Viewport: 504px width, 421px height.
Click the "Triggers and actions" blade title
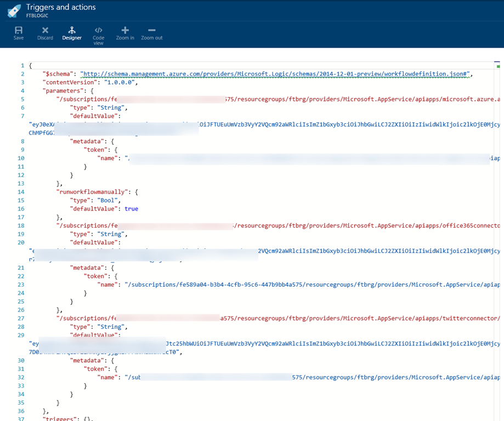(x=61, y=7)
